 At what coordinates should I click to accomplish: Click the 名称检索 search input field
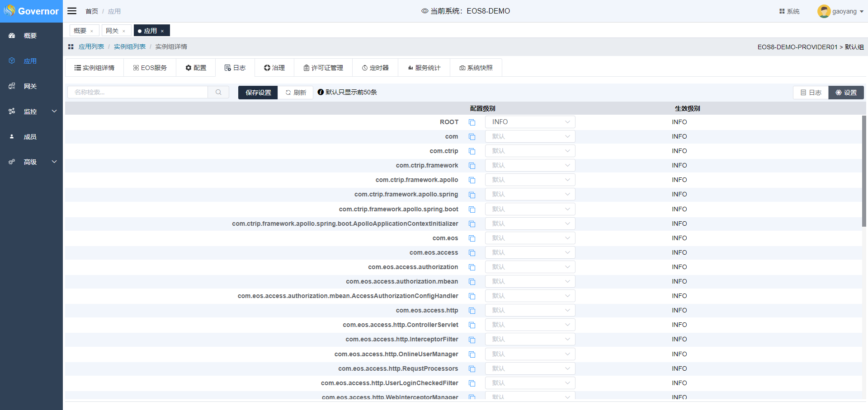137,92
